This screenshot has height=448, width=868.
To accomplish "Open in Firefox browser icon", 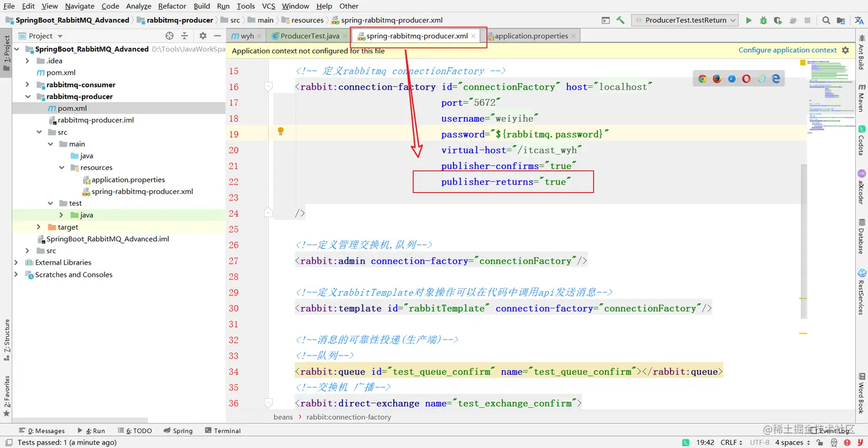I will [717, 79].
